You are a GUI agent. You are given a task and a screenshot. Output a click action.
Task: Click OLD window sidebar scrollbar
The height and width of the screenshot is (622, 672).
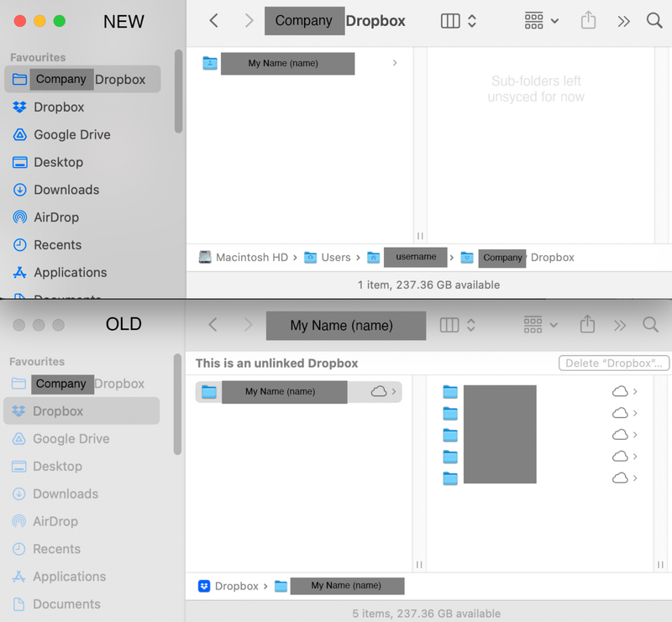[x=177, y=404]
